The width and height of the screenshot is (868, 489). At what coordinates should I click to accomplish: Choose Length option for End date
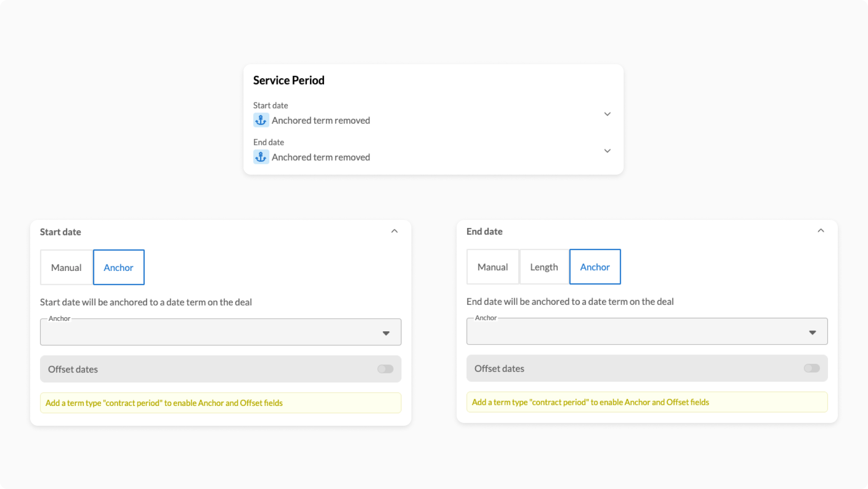(544, 267)
